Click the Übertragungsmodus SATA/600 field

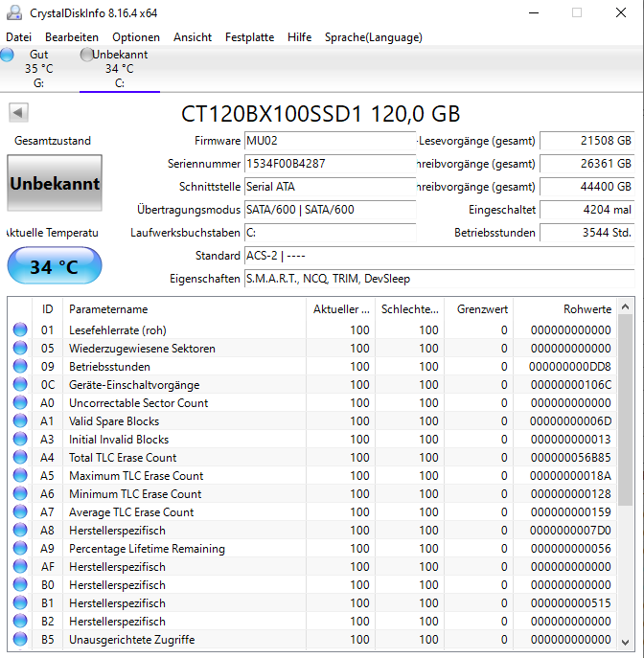[x=331, y=210]
